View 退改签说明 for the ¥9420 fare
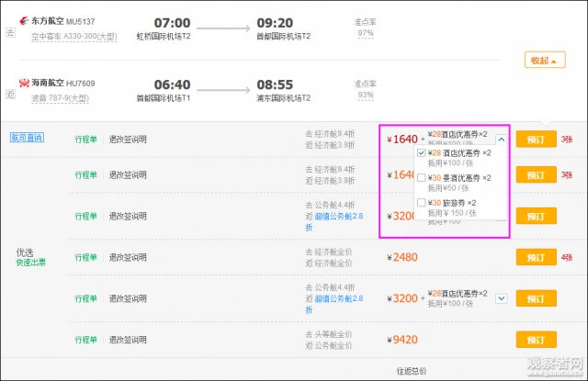 click(x=128, y=340)
